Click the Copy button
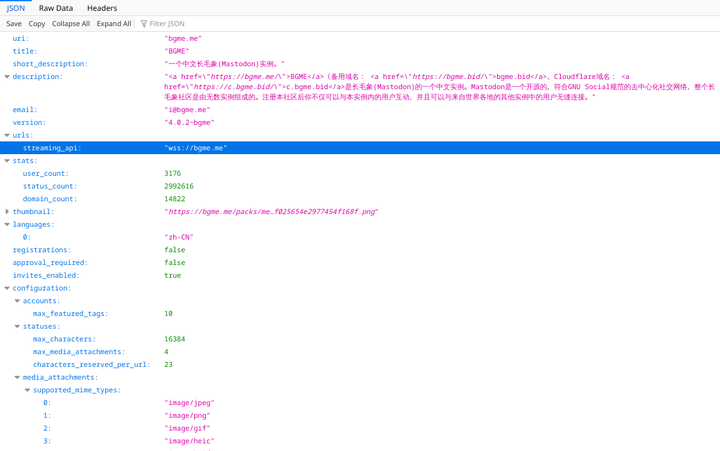Image resolution: width=720 pixels, height=451 pixels. 37,24
